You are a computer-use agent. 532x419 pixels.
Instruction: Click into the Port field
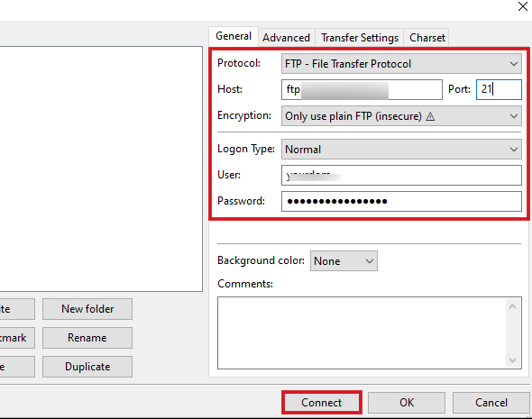tap(499, 89)
